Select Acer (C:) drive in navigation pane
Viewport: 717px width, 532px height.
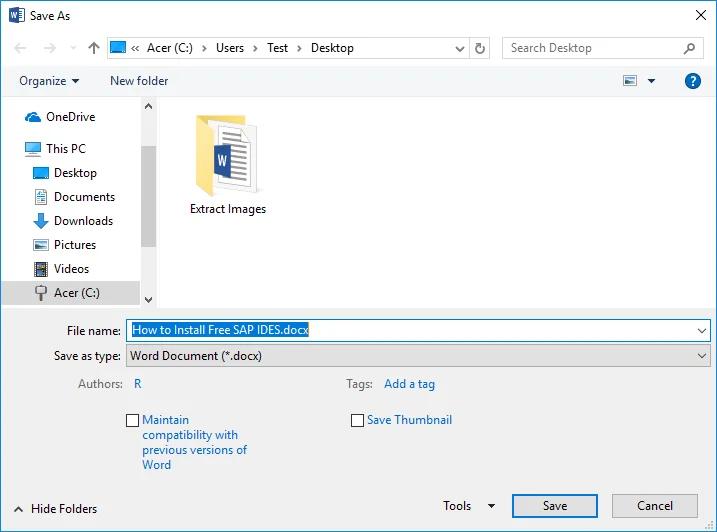click(x=70, y=293)
